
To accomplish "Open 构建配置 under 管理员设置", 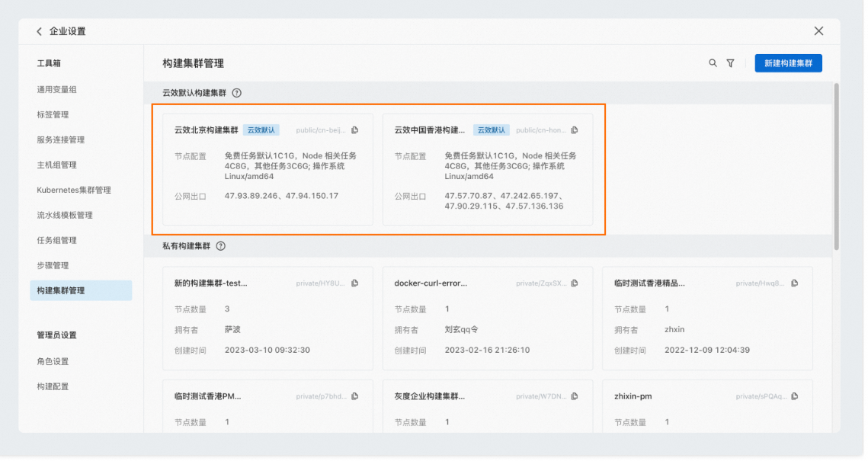I will [53, 389].
